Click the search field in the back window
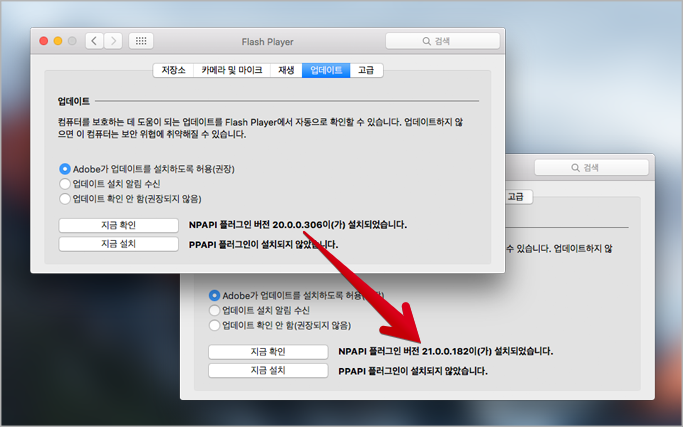The image size is (683, 427). 592,168
